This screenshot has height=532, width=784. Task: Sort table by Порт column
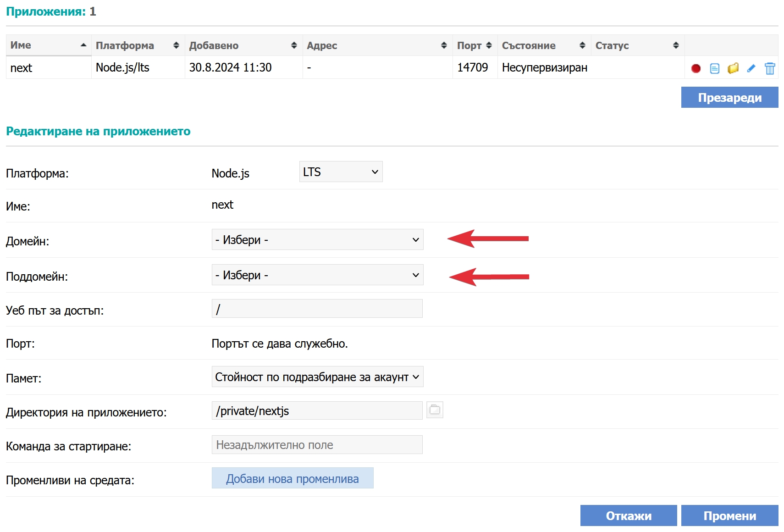475,45
